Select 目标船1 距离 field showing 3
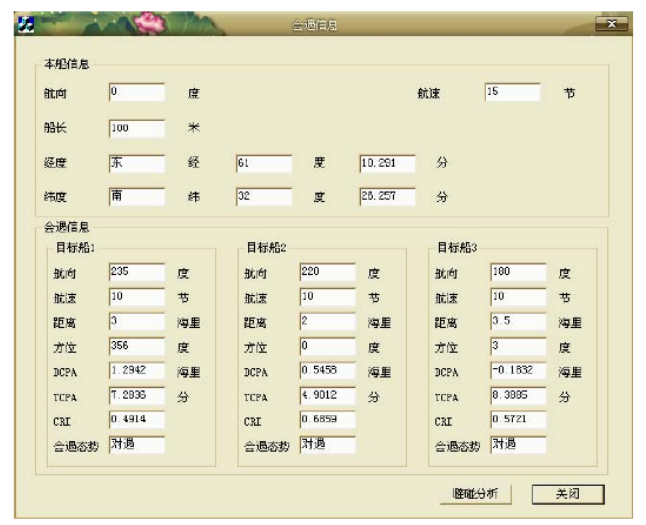 pyautogui.click(x=137, y=321)
